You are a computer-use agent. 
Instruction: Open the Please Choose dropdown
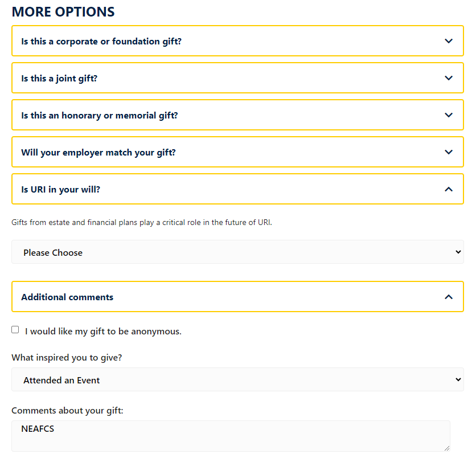tap(237, 252)
